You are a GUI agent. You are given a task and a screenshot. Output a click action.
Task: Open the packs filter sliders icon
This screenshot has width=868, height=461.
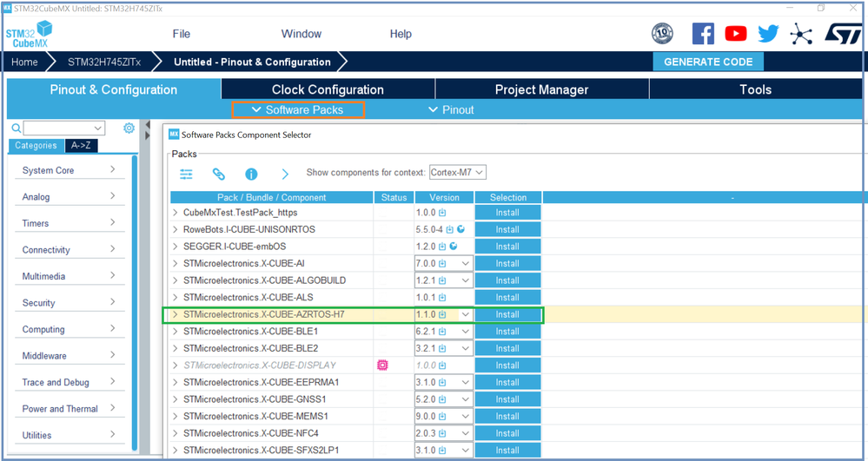tap(186, 175)
